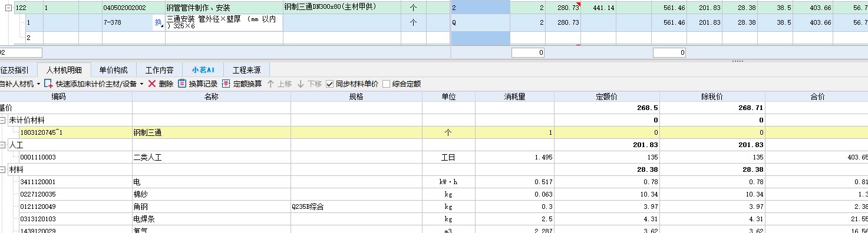Screen dimensions: 868x233
Task: Click the 二类人工 cell
Action: point(212,157)
